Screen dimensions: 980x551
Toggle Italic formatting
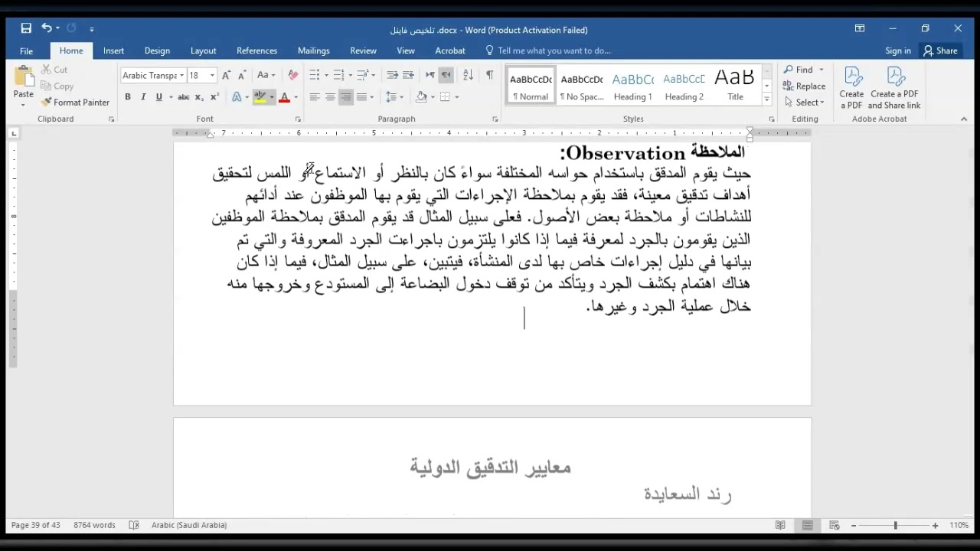pos(143,97)
